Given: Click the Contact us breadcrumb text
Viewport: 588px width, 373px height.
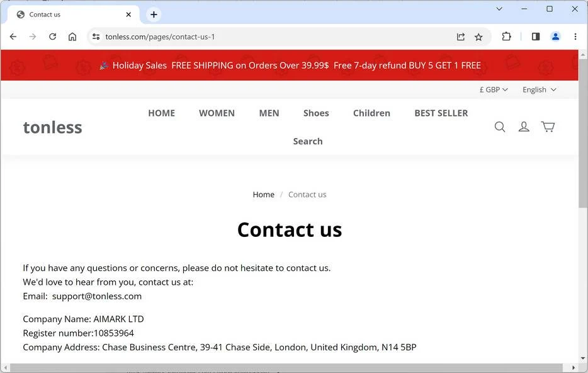Looking at the screenshot, I should (x=307, y=195).
